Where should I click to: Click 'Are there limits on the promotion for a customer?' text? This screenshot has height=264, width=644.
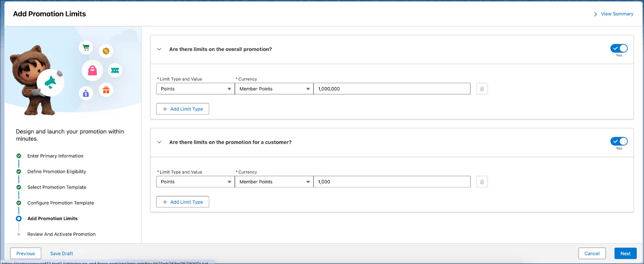tap(230, 142)
